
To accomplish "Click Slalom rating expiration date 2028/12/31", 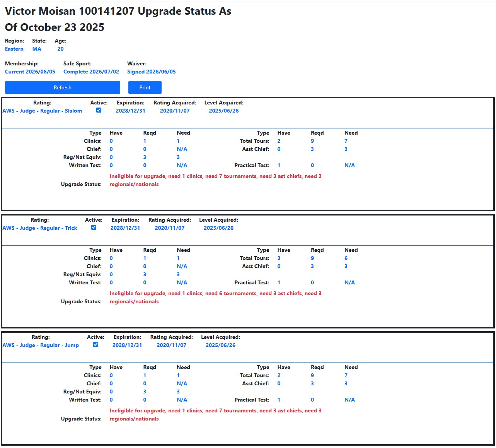I will click(131, 111).
